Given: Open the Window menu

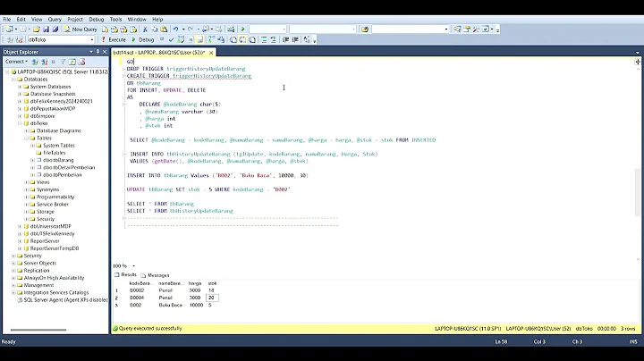Looking at the screenshot, I should pos(137,20).
